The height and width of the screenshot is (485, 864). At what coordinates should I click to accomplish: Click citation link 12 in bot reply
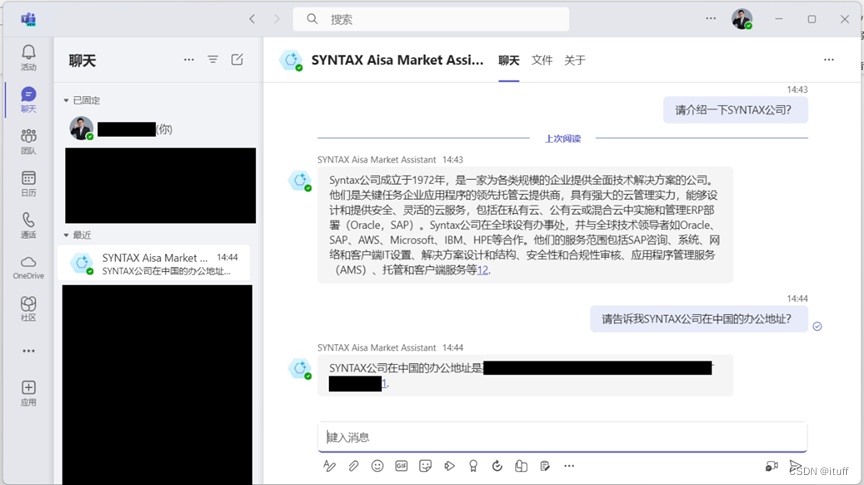(x=483, y=270)
